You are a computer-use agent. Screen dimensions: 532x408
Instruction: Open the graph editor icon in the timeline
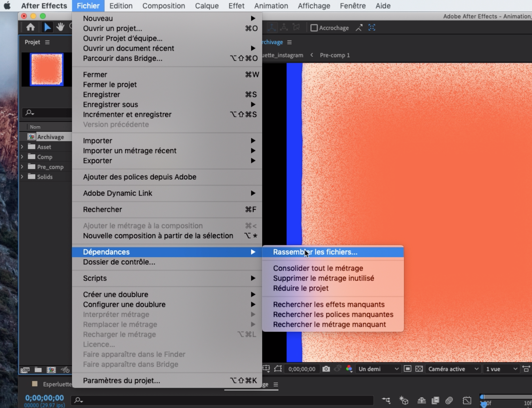point(467,400)
